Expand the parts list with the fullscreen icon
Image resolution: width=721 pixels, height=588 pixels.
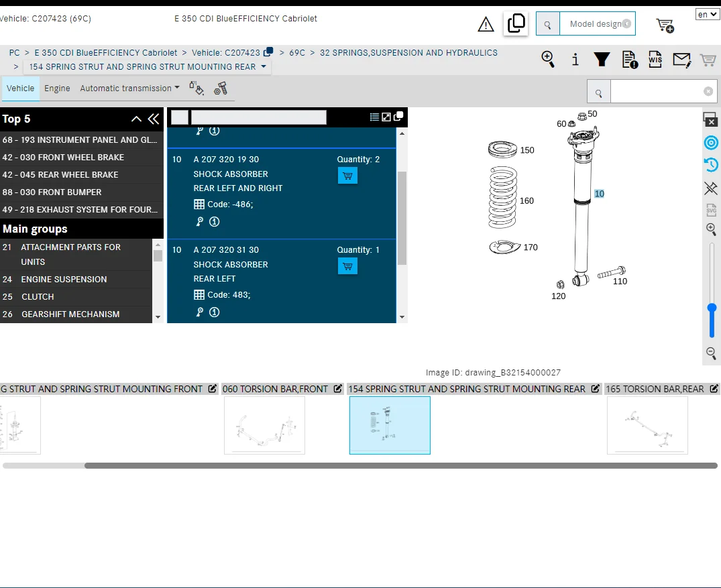pos(386,117)
